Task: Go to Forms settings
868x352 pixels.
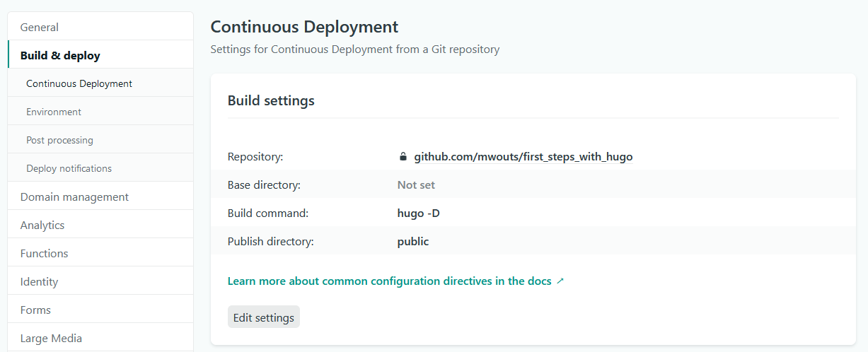Action: tap(35, 310)
